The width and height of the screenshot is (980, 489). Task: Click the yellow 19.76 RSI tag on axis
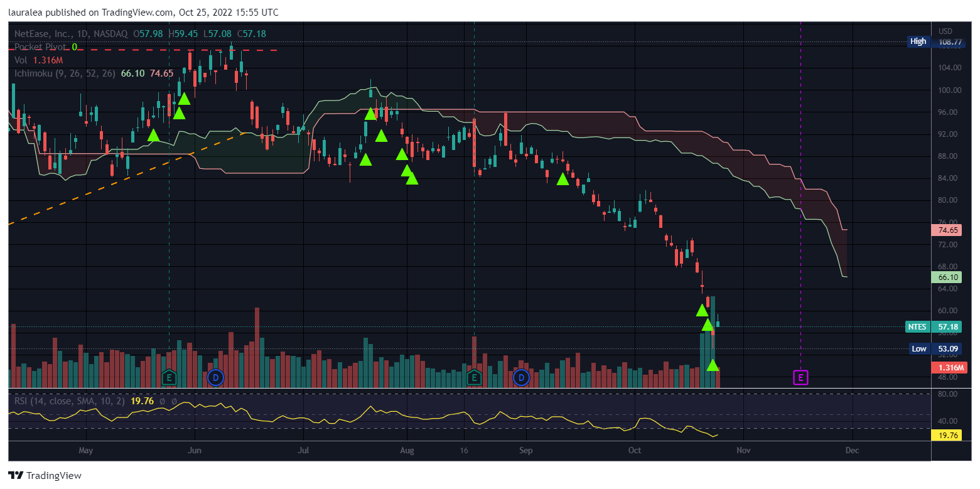947,435
